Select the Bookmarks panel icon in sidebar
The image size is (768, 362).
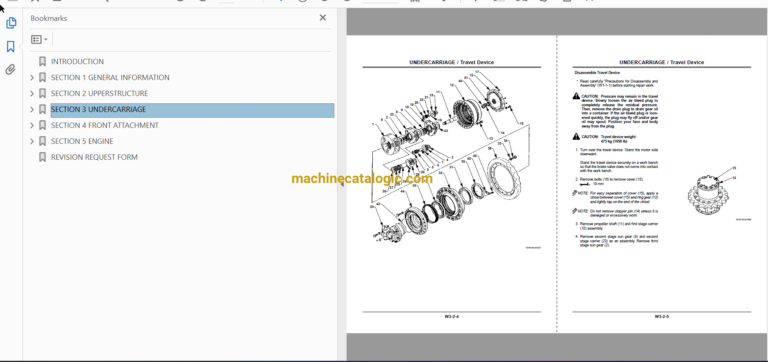coord(11,47)
